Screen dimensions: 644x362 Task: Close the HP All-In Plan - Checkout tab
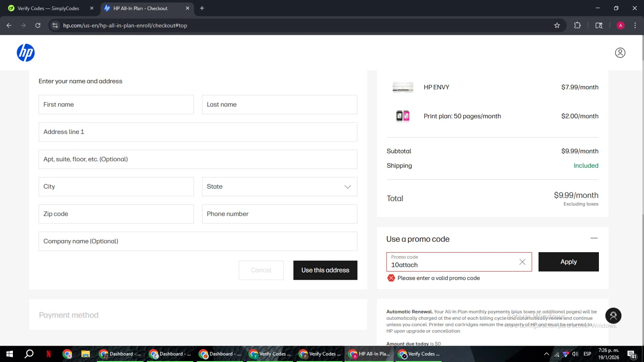188,8
